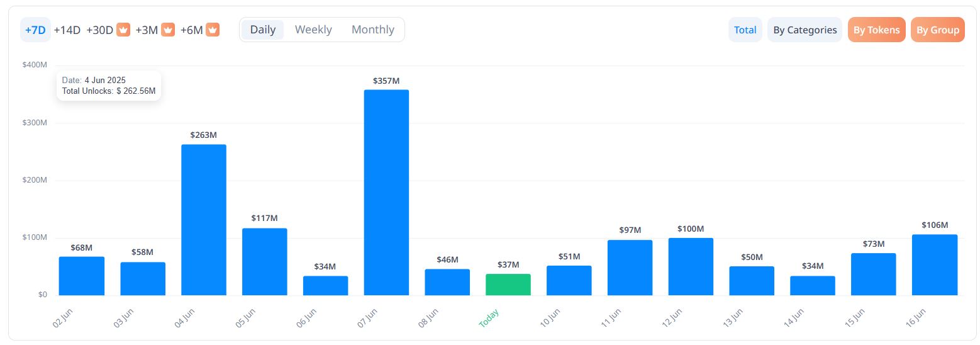
Task: Select the +3M range option
Action: click(x=147, y=30)
